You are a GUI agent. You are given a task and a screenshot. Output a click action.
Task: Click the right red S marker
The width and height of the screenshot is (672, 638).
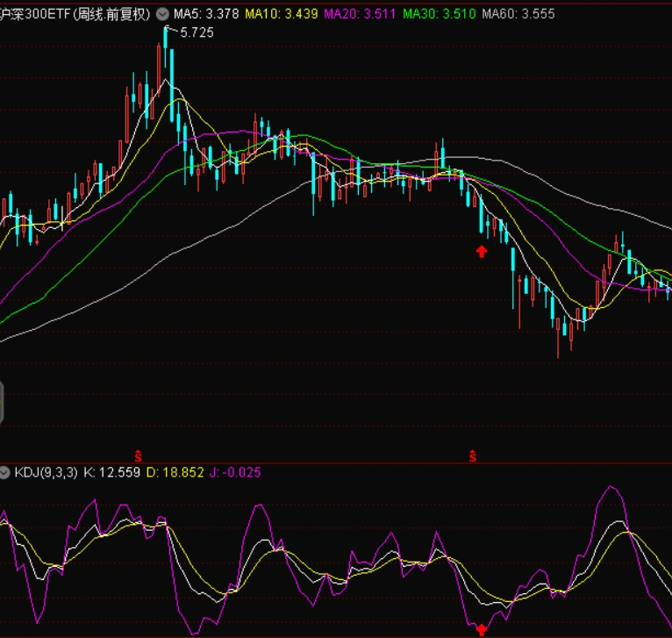pyautogui.click(x=473, y=455)
